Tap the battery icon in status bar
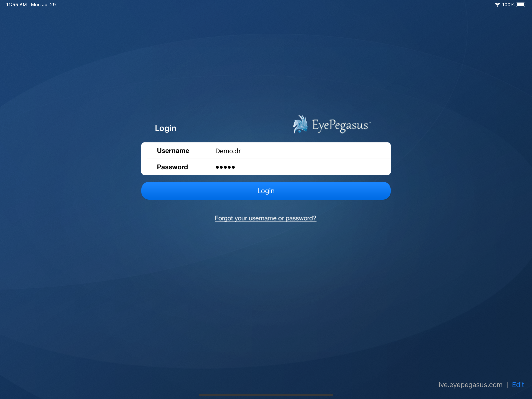This screenshot has height=399, width=532. (x=521, y=4)
